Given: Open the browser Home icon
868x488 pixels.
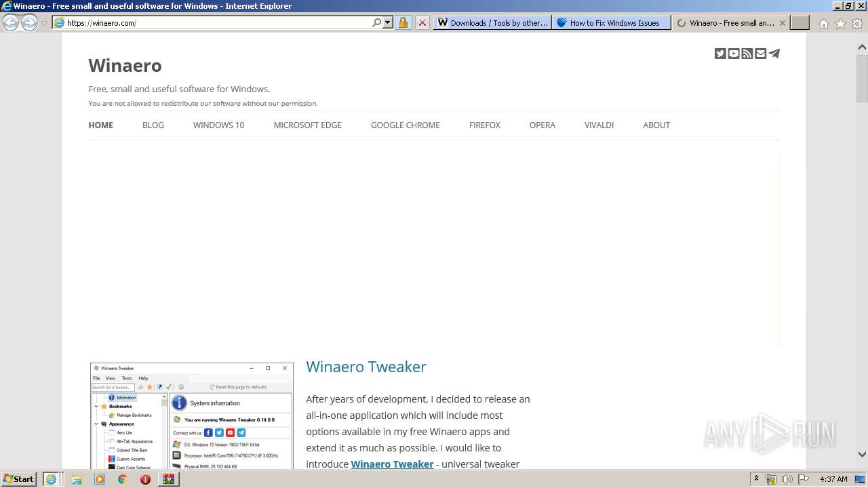Looking at the screenshot, I should 823,24.
